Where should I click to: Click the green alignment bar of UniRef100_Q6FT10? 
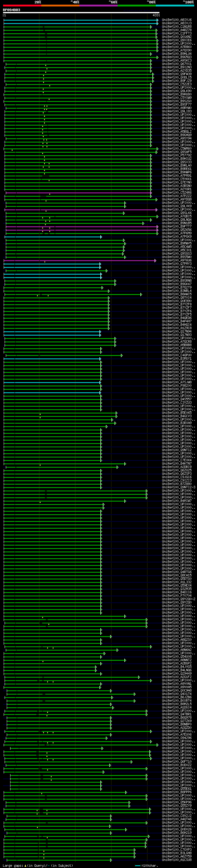point(68,762)
